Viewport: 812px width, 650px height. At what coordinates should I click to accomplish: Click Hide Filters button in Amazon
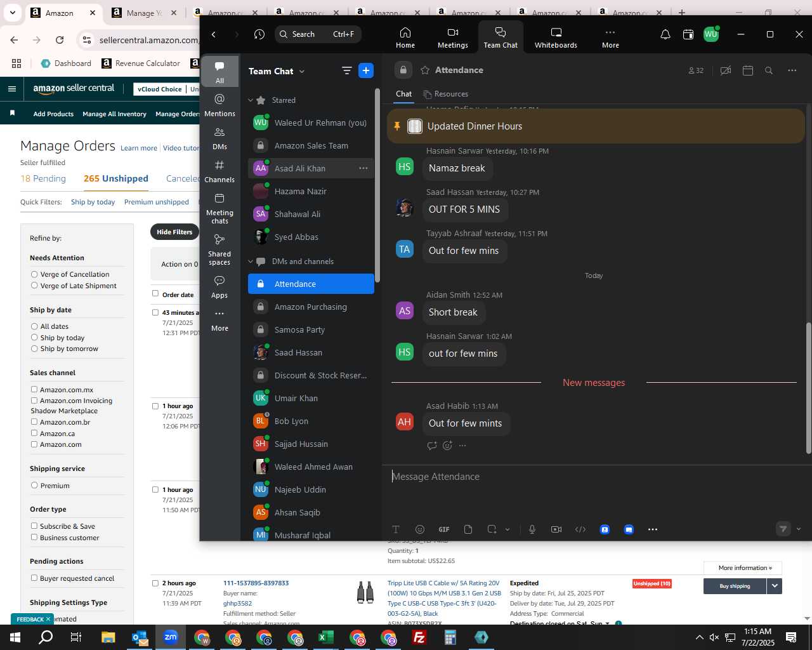(174, 232)
